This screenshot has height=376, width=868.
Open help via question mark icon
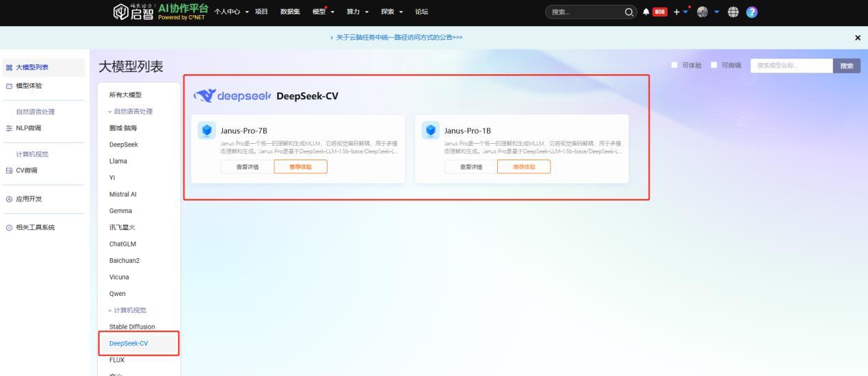(751, 12)
